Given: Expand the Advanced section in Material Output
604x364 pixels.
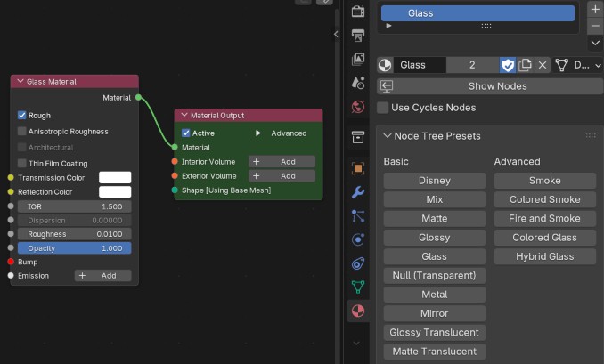Looking at the screenshot, I should (258, 133).
